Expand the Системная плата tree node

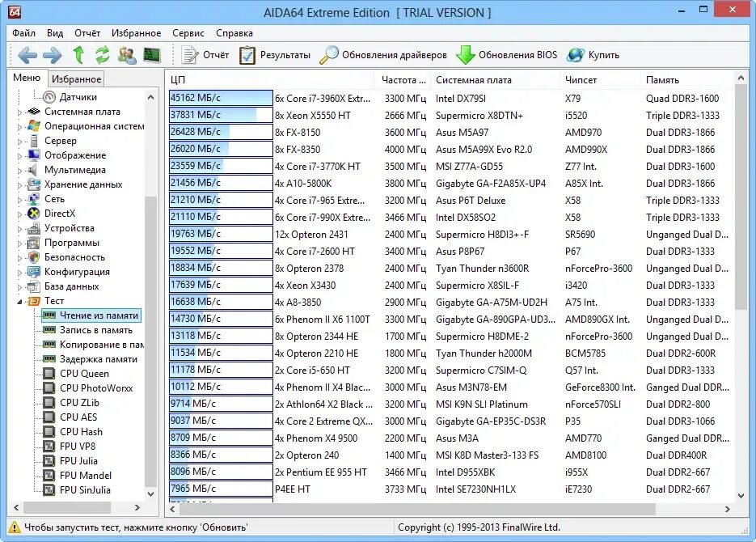[x=19, y=112]
